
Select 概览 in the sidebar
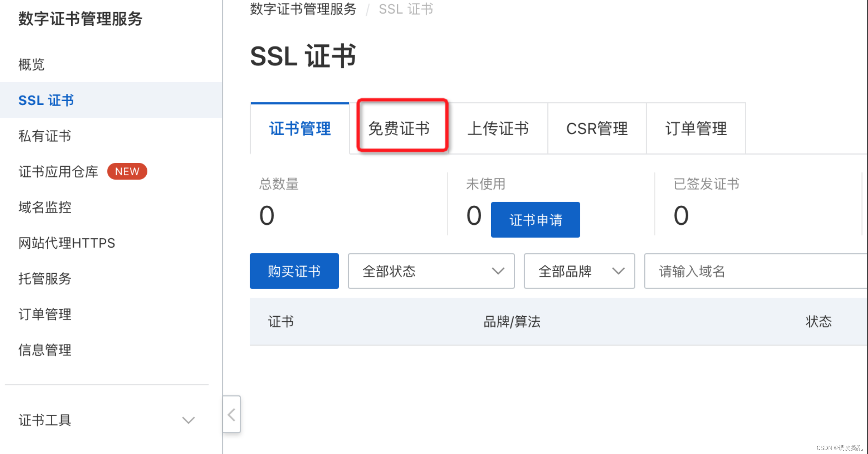tap(31, 64)
